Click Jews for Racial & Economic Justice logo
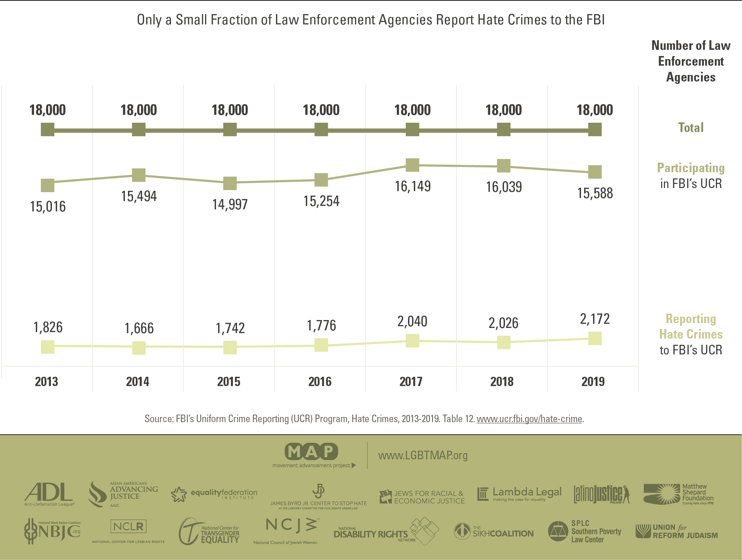This screenshot has height=560, width=742. (x=422, y=497)
